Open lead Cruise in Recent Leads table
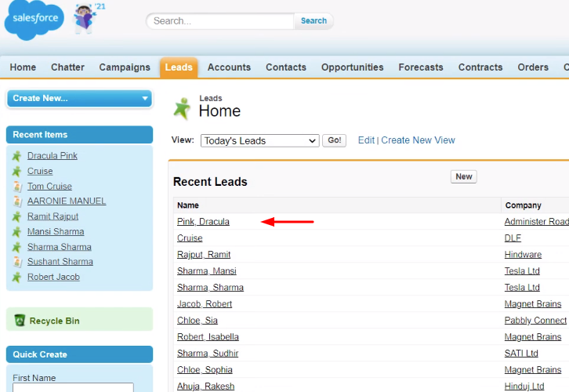 coord(190,238)
